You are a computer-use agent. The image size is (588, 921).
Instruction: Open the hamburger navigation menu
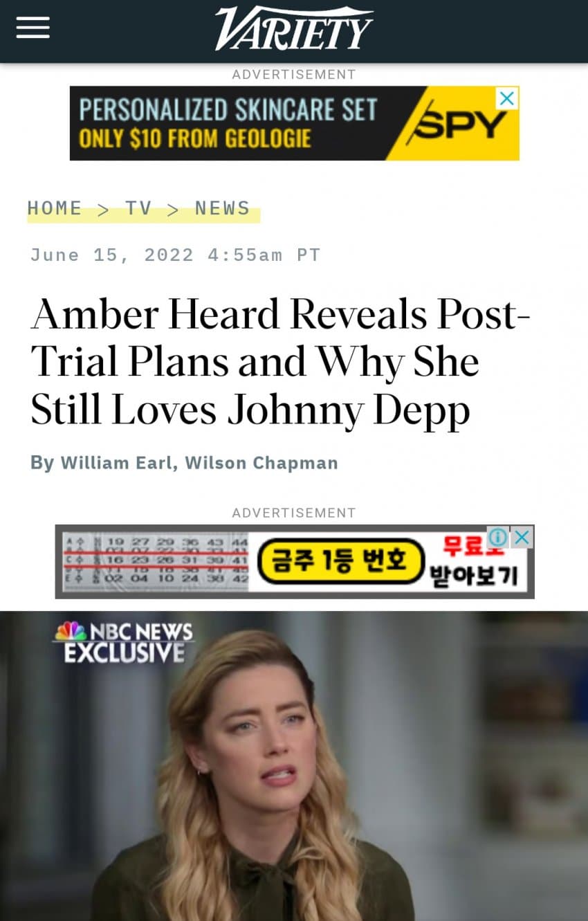pyautogui.click(x=33, y=28)
